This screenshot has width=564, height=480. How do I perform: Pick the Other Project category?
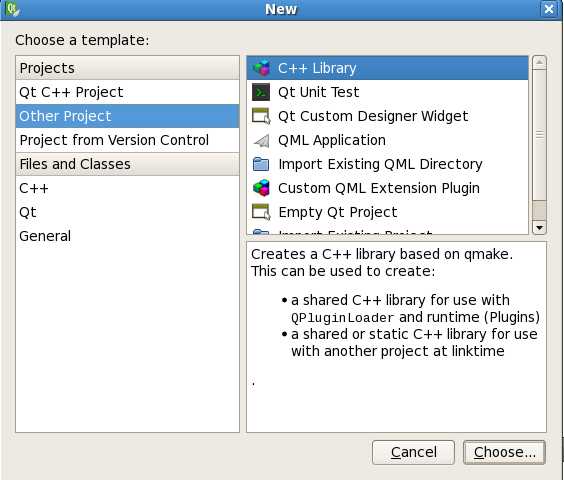127,116
